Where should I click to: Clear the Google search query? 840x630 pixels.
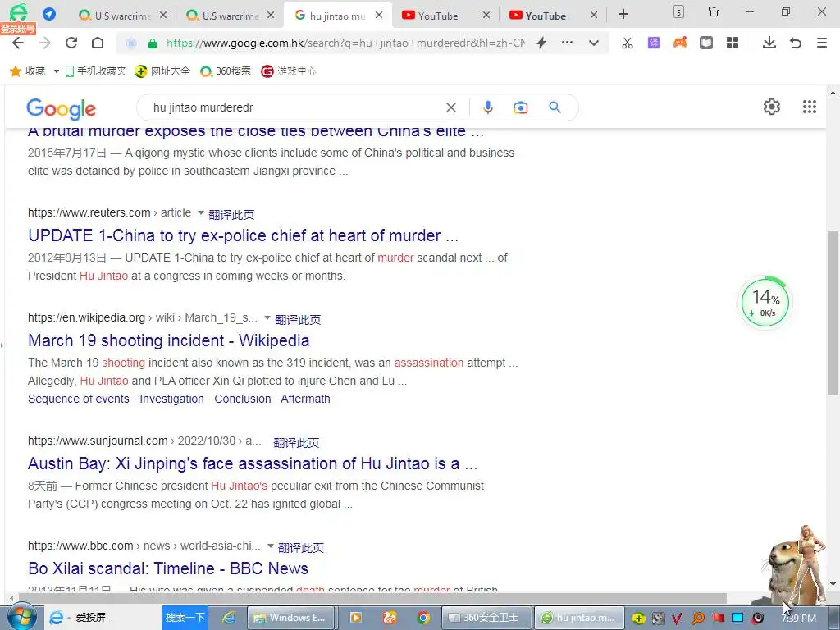click(x=451, y=107)
